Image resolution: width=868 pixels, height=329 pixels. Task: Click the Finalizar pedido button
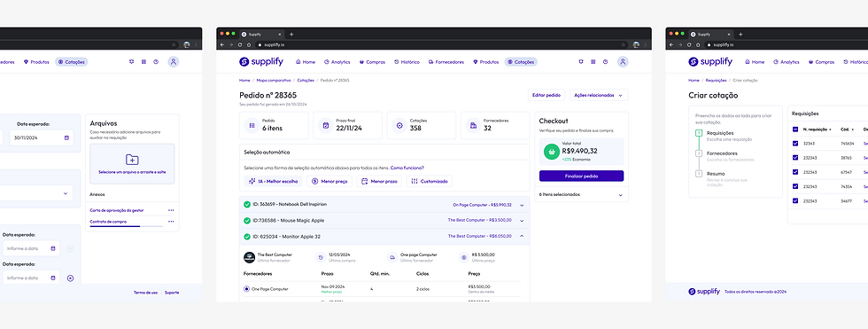point(581,176)
